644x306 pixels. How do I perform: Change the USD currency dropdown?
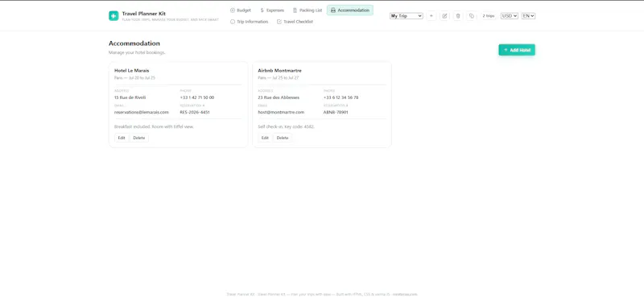pos(510,16)
